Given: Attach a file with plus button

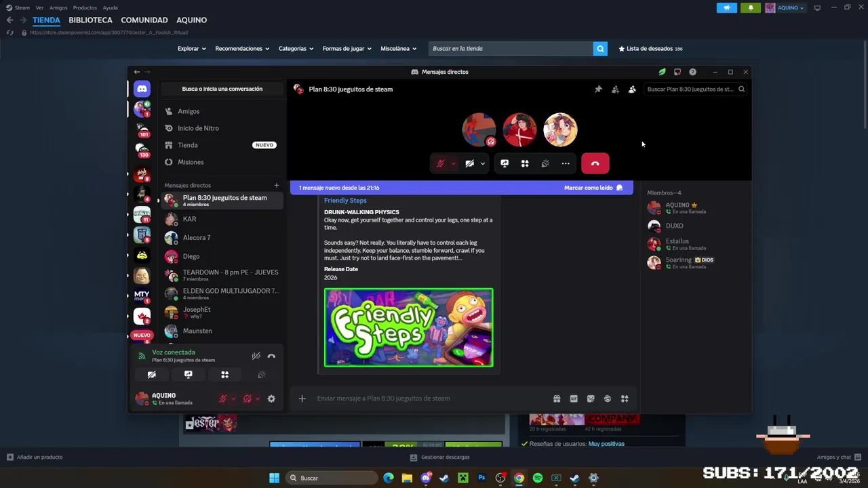Looking at the screenshot, I should (302, 399).
